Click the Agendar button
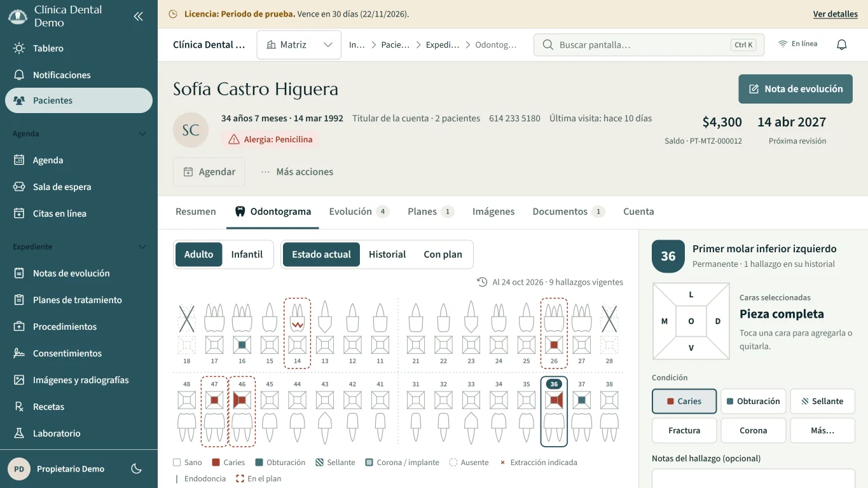The image size is (868, 488). pyautogui.click(x=209, y=172)
